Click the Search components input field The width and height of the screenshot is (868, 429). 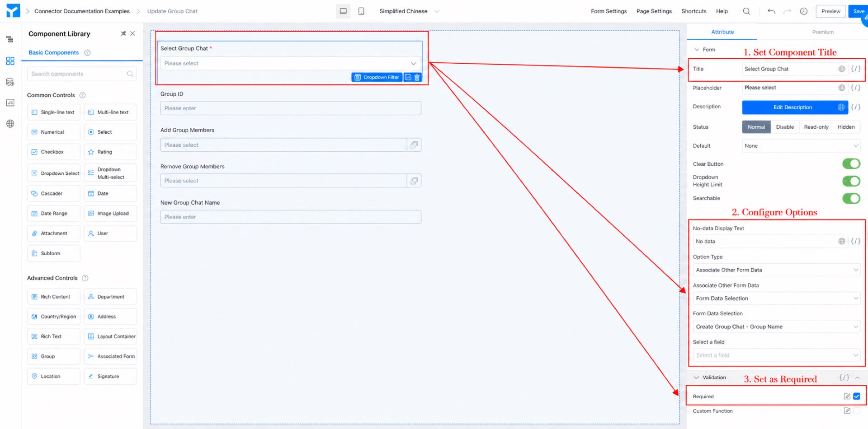coord(82,74)
